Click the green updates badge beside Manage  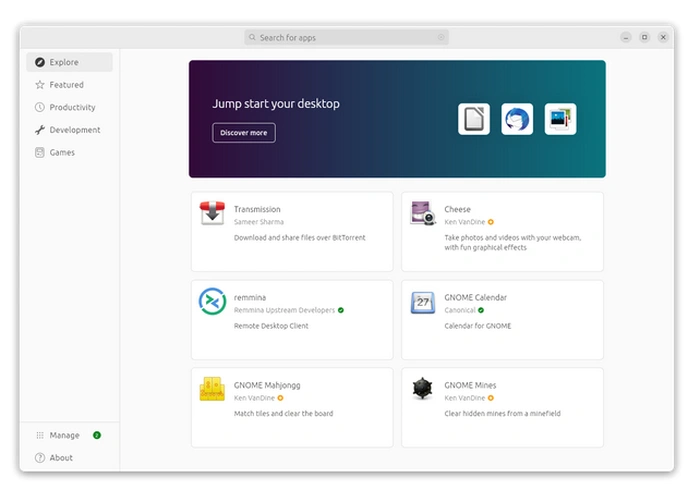(x=97, y=435)
